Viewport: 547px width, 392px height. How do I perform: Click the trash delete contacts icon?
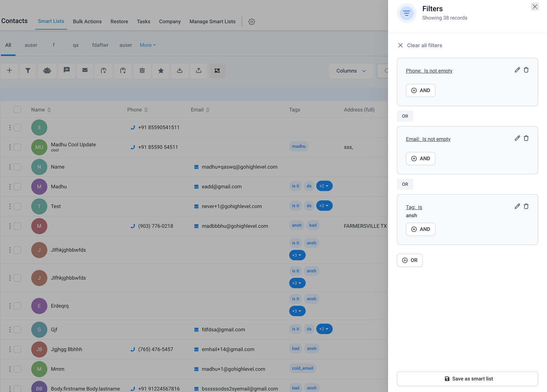(142, 71)
